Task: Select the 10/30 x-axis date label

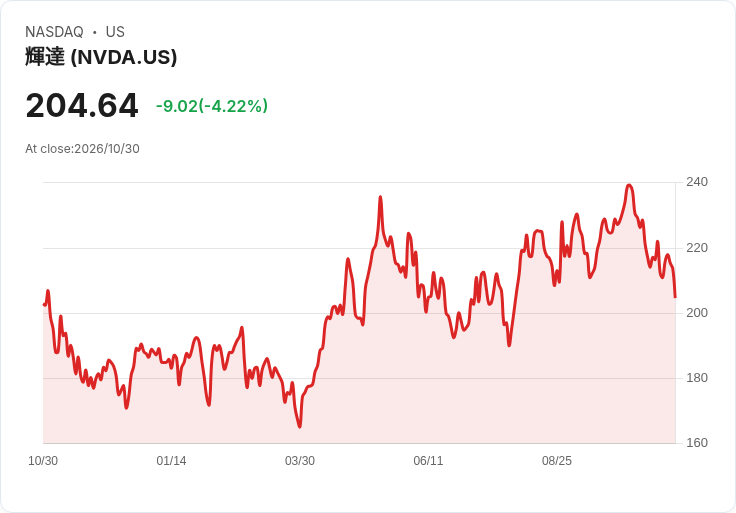Action: pos(43,461)
